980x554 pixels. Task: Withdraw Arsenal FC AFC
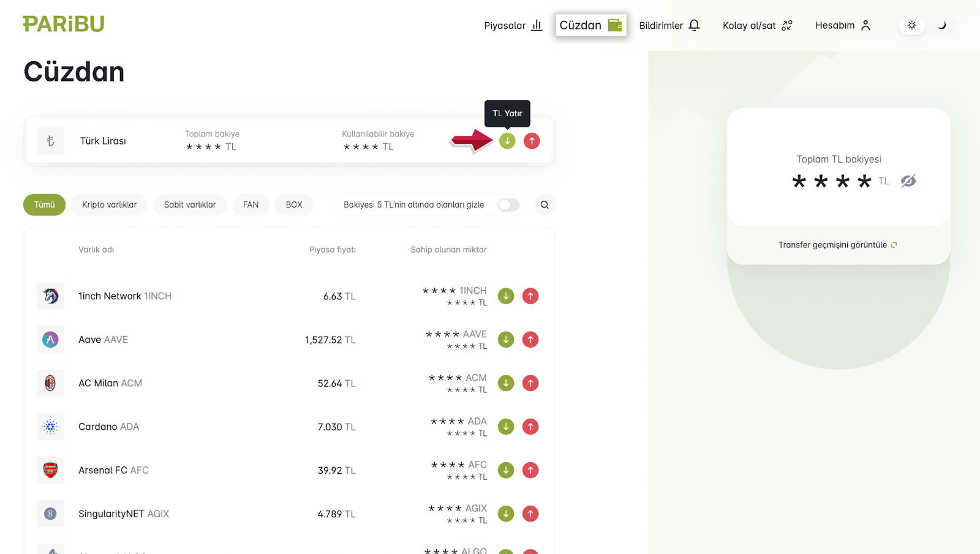point(530,470)
